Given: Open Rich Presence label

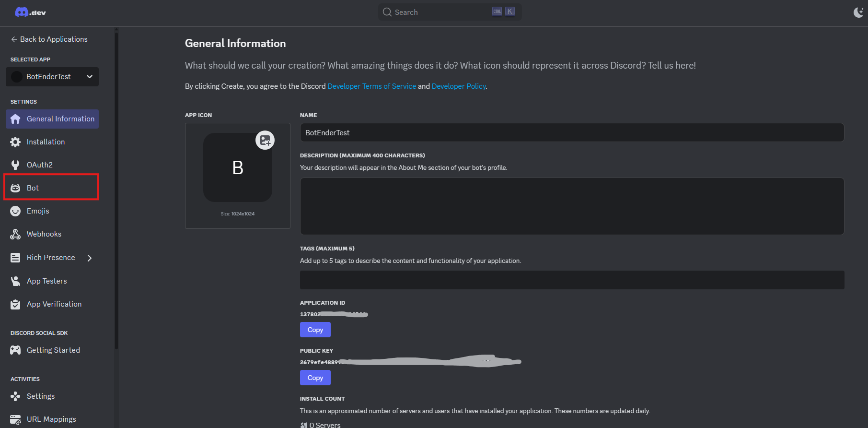Looking at the screenshot, I should click(51, 258).
